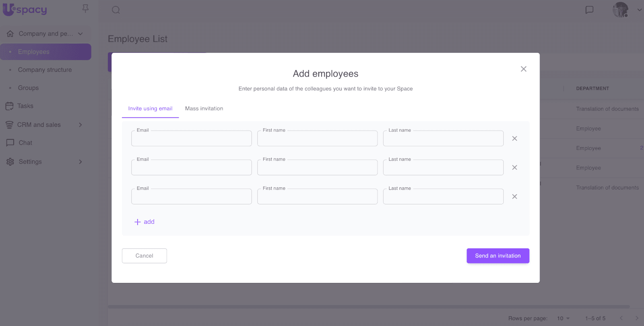The image size is (644, 326).
Task: Focus the second row Last name field
Action: pos(443,167)
